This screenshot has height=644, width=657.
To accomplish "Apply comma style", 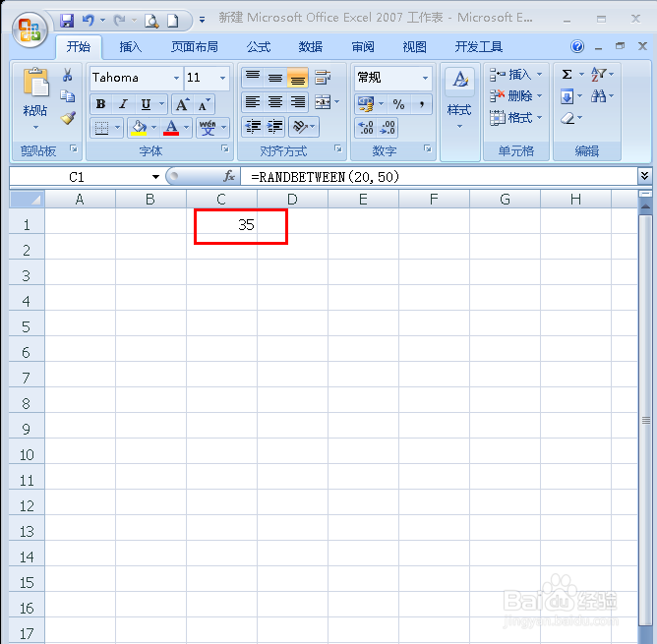I will click(x=422, y=104).
